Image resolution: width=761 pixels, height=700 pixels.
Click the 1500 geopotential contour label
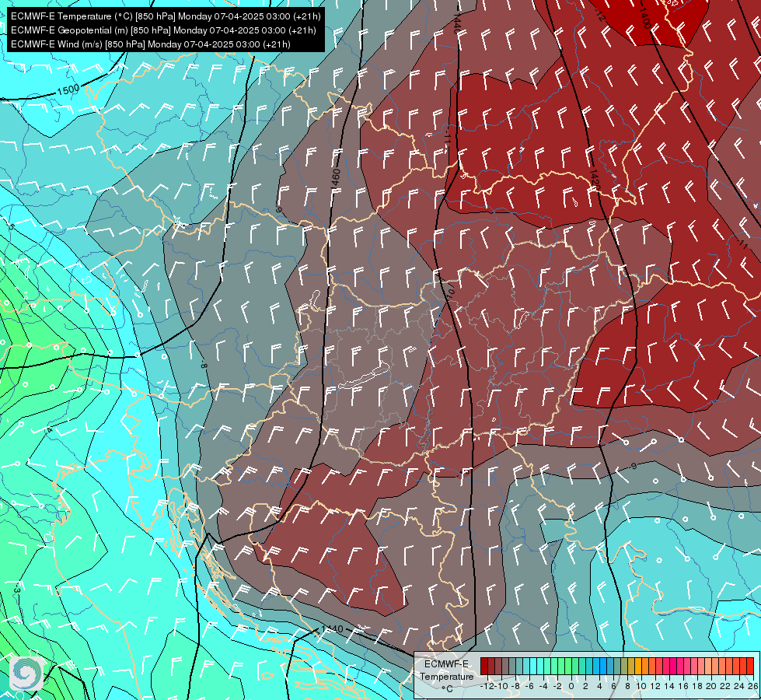(68, 90)
